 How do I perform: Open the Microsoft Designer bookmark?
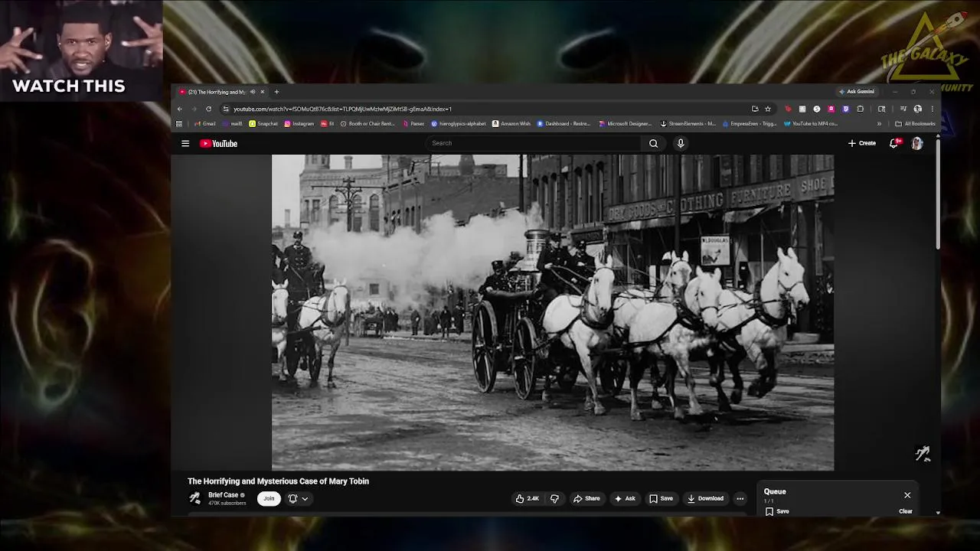626,123
